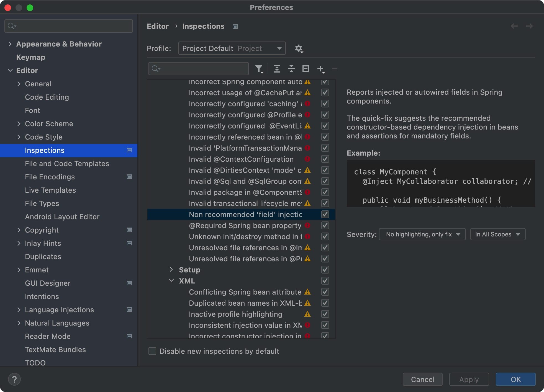
Task: Click the Collapse All icon
Action: coord(291,69)
